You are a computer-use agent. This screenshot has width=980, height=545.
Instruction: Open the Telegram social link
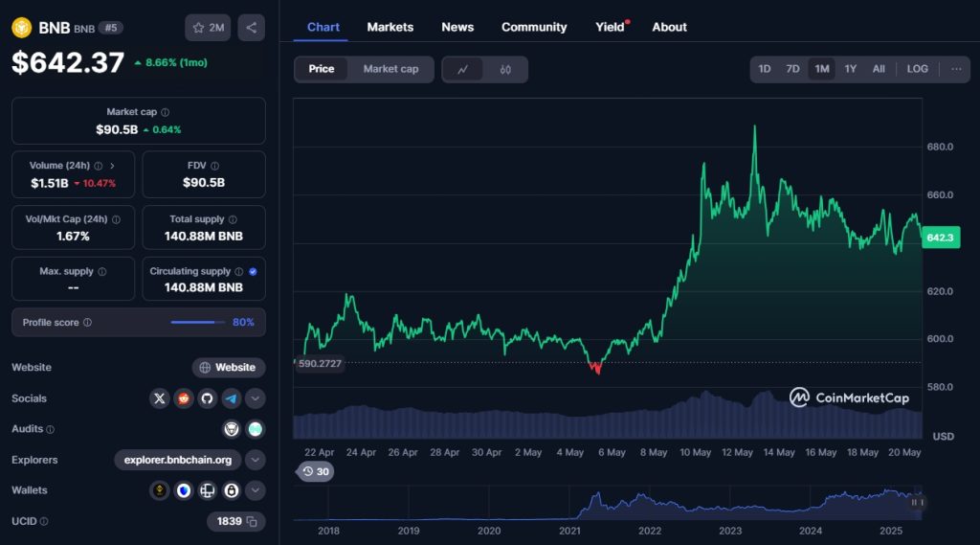click(232, 398)
